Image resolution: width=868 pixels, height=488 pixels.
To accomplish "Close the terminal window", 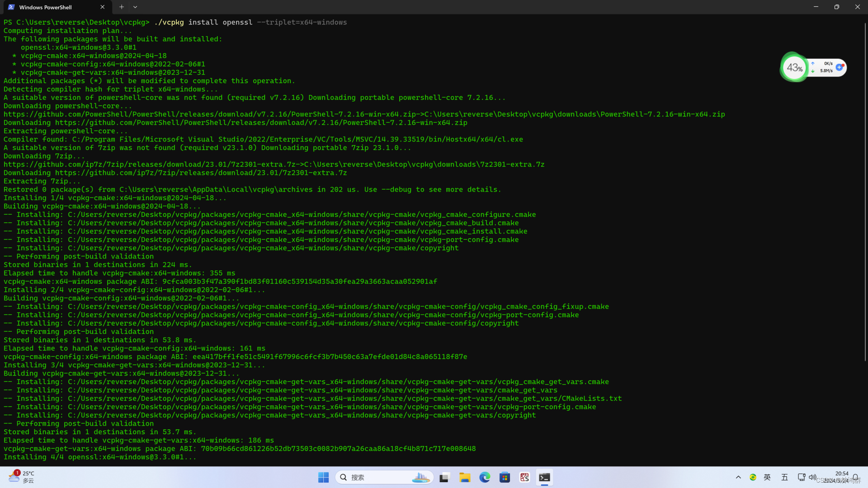I will point(858,7).
